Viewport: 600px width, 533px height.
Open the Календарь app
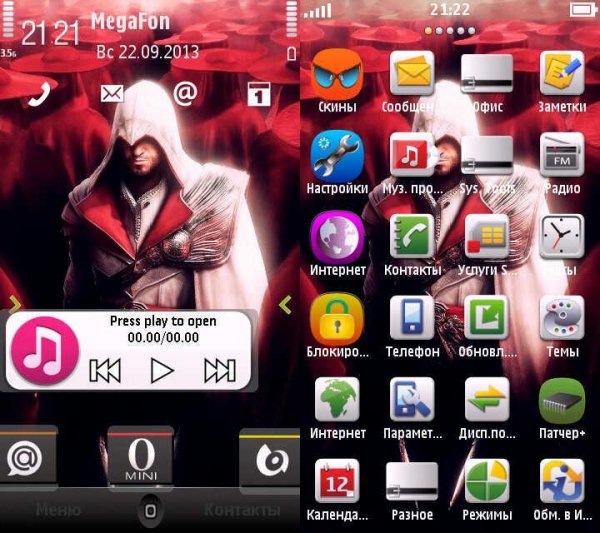pyautogui.click(x=337, y=481)
